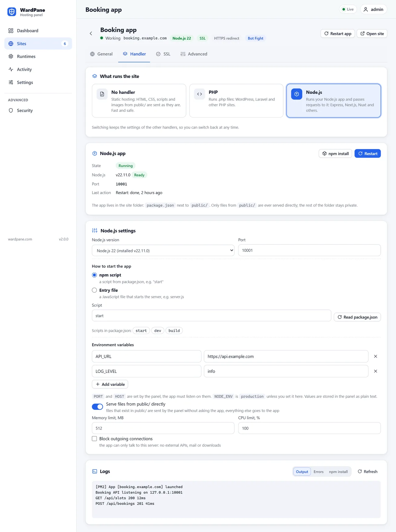Select the npm script radio option
The height and width of the screenshot is (532, 396).
(94, 275)
